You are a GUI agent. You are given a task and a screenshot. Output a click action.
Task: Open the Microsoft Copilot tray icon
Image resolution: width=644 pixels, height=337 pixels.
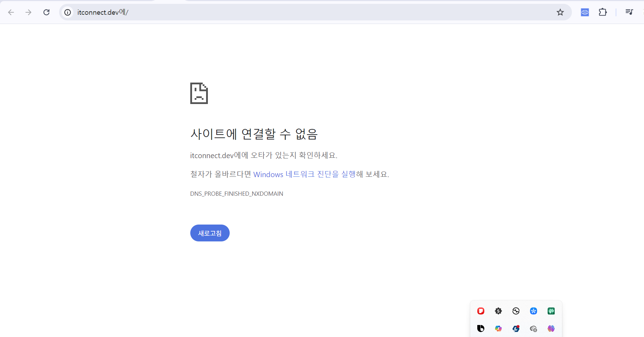click(x=498, y=329)
